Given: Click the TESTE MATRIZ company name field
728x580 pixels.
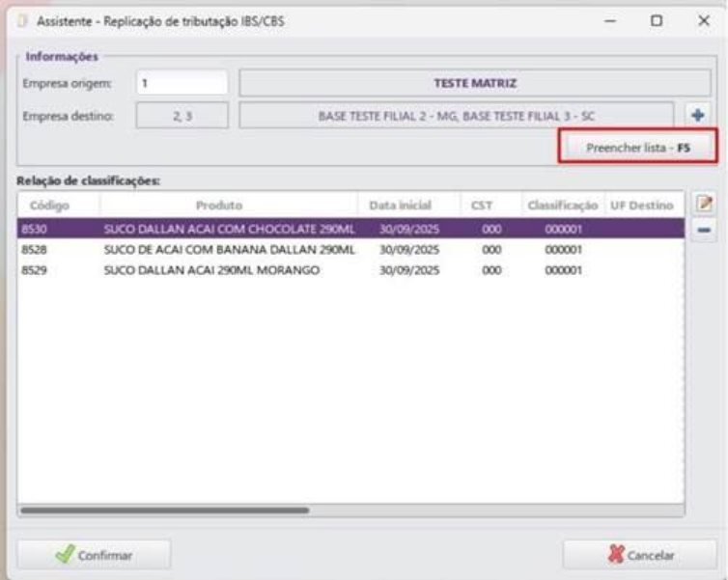Looking at the screenshot, I should 474,83.
